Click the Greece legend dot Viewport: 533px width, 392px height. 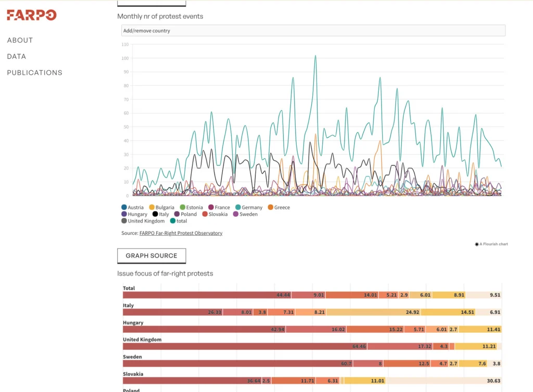pyautogui.click(x=270, y=207)
